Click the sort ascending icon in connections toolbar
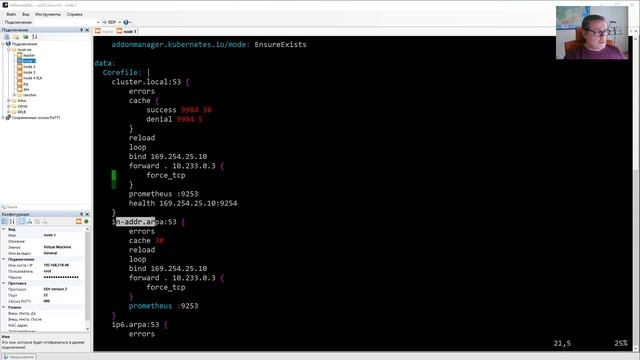Viewport: 640px width, 360px height. tap(34, 37)
